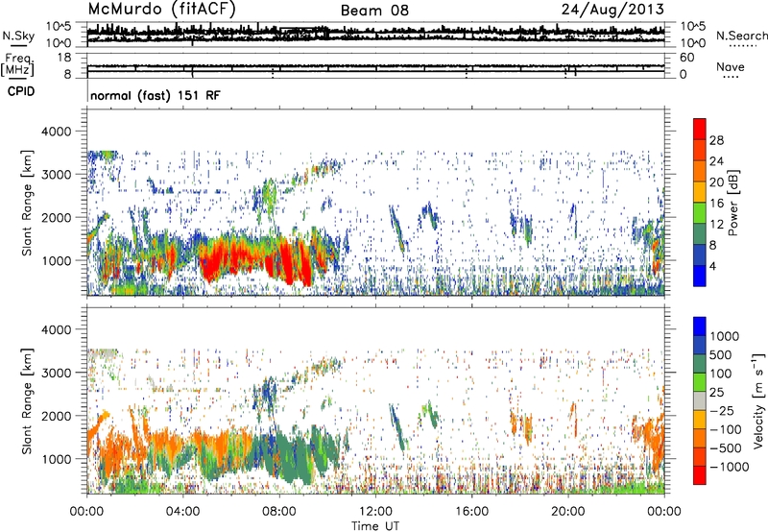Click the gray -25 to 25 velocity segment

(x=700, y=400)
